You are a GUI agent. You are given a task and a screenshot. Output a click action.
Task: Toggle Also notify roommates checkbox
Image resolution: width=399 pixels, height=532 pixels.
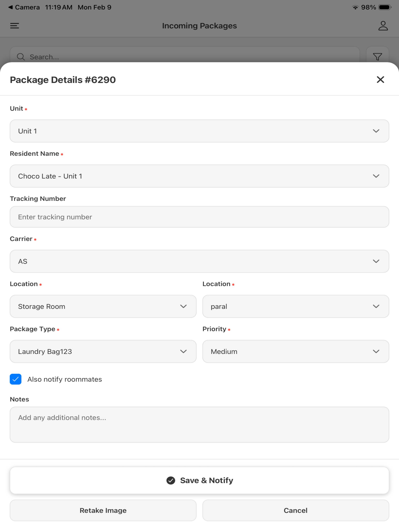(16, 379)
